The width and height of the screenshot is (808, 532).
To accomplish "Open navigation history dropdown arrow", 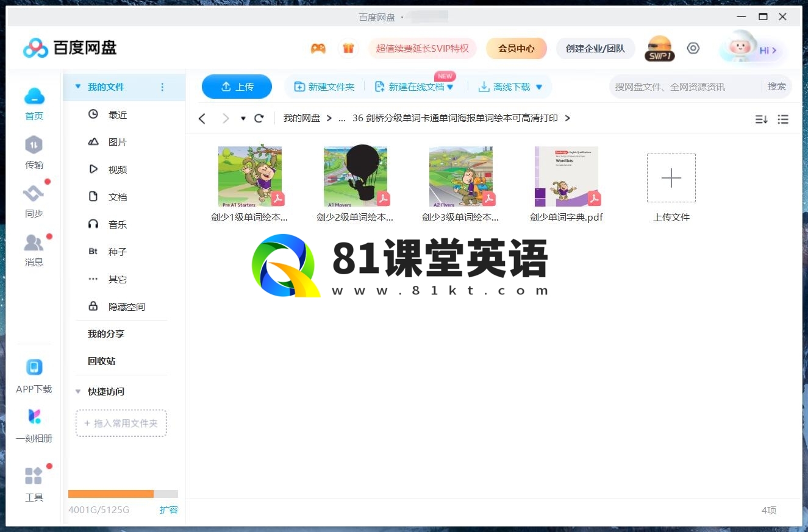I will 243,118.
